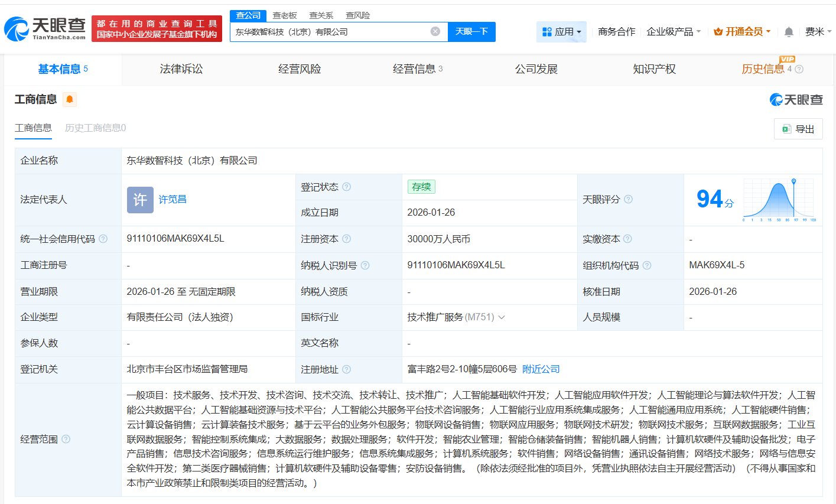Click help icon next to 统一社会信用代码
The height and width of the screenshot is (504, 836).
(x=103, y=239)
